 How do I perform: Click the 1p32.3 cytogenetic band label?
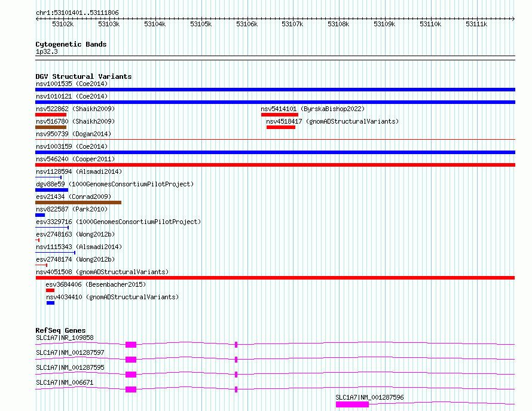pyautogui.click(x=47, y=51)
